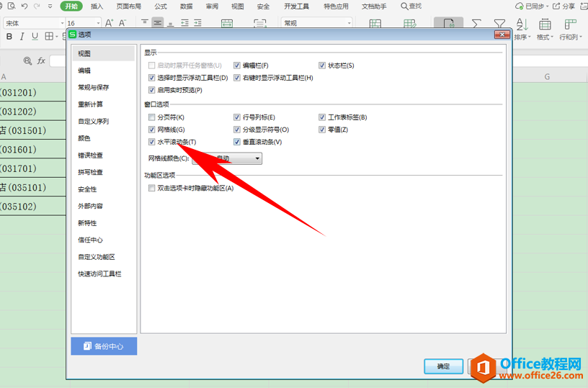Click the Filter funnel icon
The image size is (588, 388).
[499, 24]
